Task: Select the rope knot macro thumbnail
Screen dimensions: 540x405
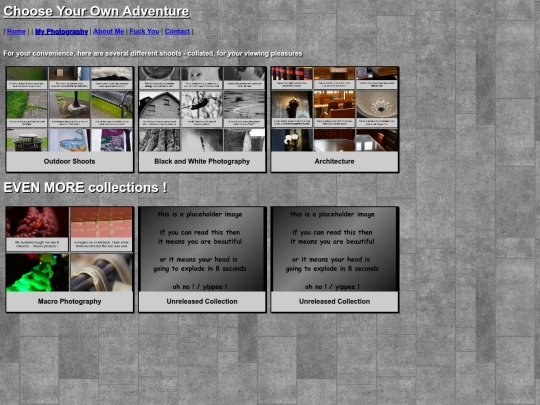Action: point(101,272)
